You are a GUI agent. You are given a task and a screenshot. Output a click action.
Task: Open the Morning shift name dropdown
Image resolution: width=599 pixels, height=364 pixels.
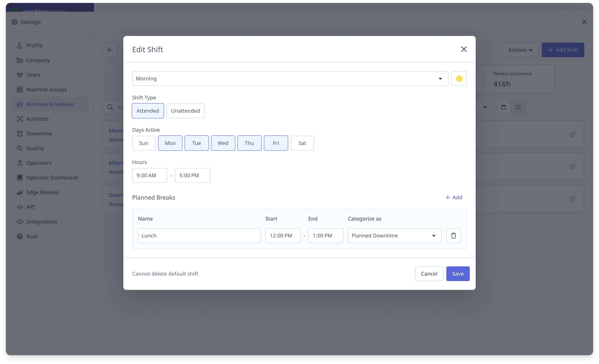[290, 79]
